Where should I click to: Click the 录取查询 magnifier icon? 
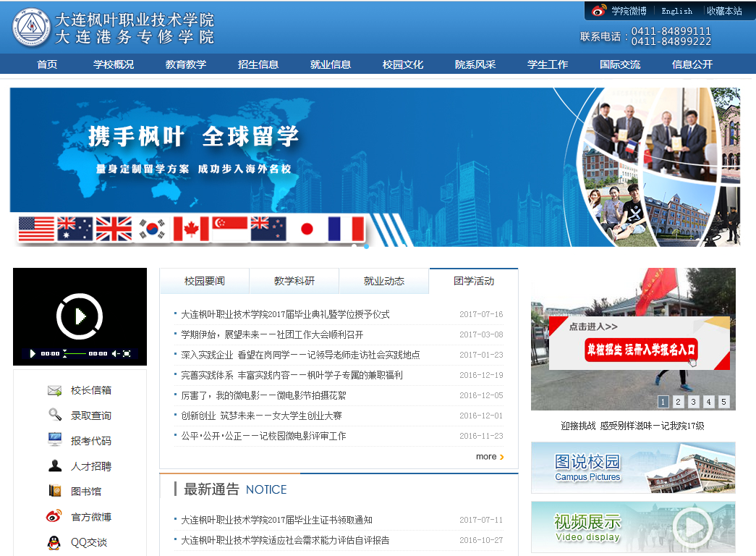tap(55, 416)
